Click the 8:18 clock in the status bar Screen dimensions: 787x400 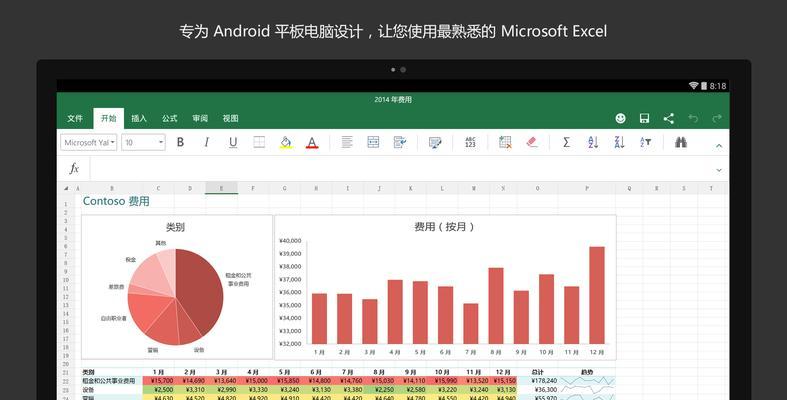click(718, 86)
